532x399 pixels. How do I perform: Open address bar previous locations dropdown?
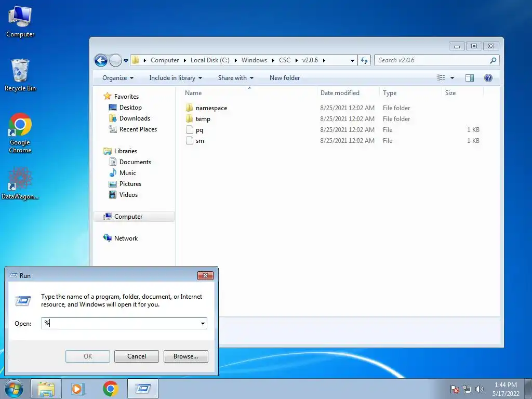coord(352,60)
